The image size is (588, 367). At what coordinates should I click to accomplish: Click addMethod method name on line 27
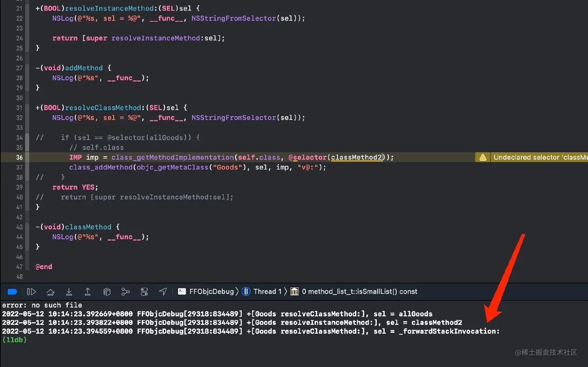click(x=84, y=68)
